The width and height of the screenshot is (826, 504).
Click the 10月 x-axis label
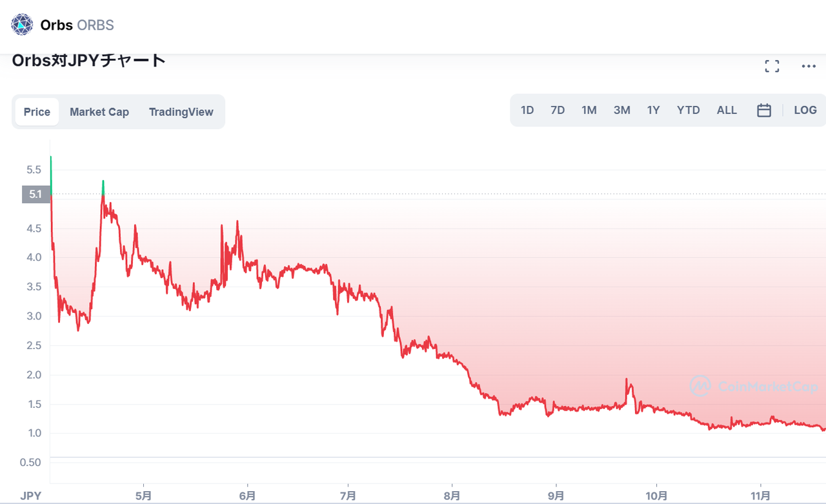(656, 496)
